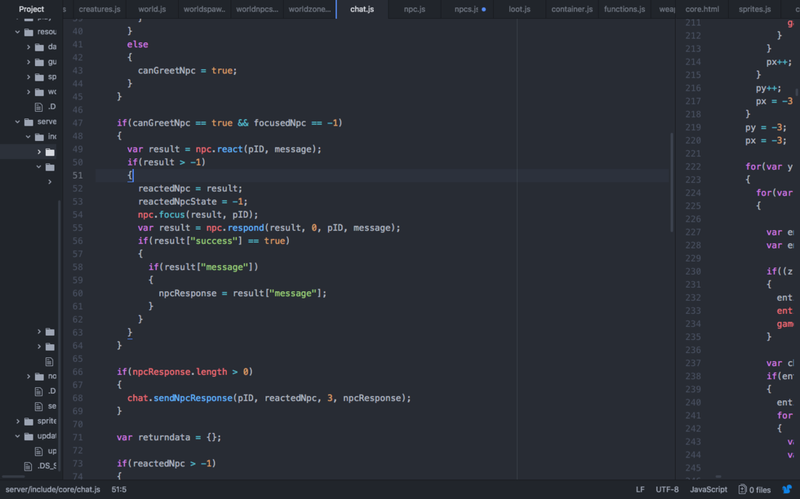Viewport: 800px width, 499px height.
Task: Click the modified dot on npcs.js tab
Action: point(484,9)
